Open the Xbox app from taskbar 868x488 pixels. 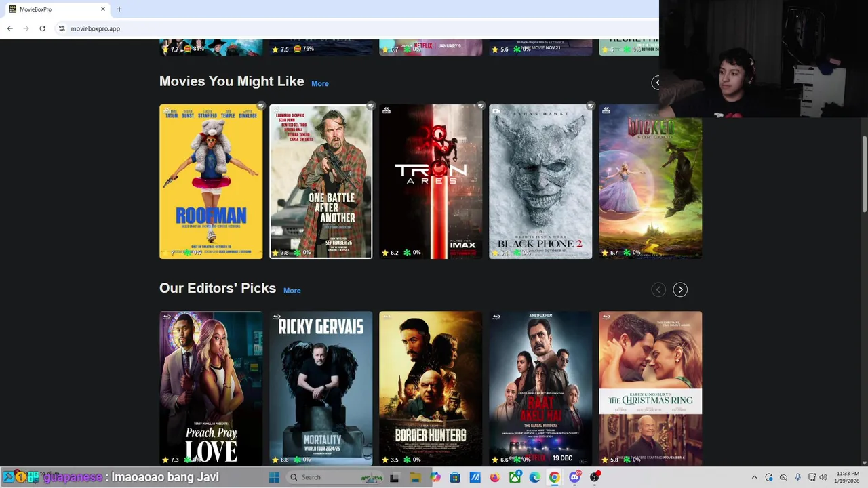[515, 477]
